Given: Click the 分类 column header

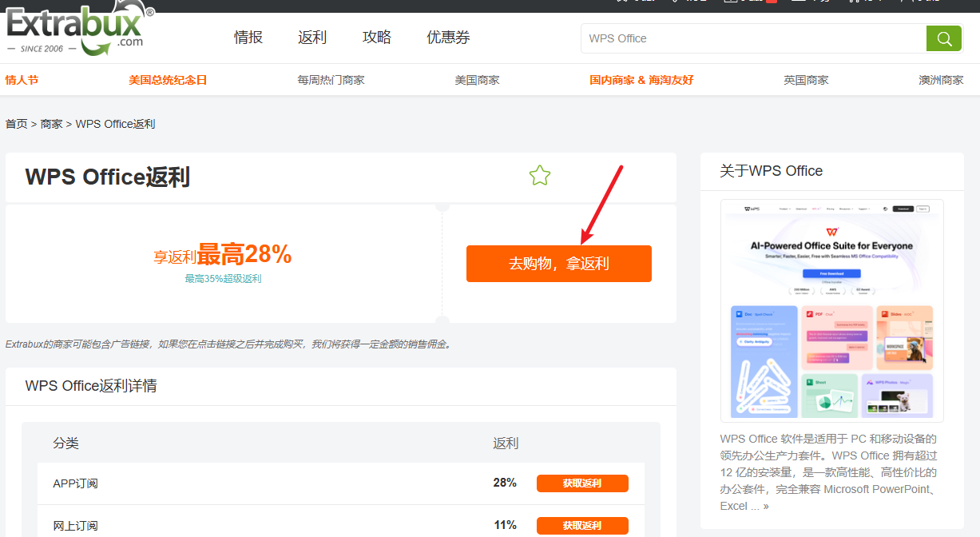Looking at the screenshot, I should coord(66,444).
